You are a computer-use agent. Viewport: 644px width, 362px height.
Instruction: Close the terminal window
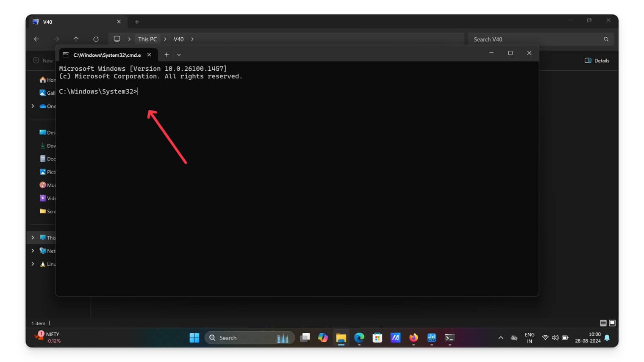click(x=529, y=53)
